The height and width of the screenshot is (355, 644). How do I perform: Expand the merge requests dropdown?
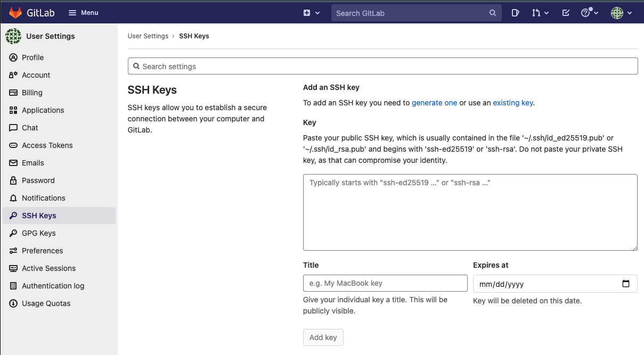(x=540, y=13)
